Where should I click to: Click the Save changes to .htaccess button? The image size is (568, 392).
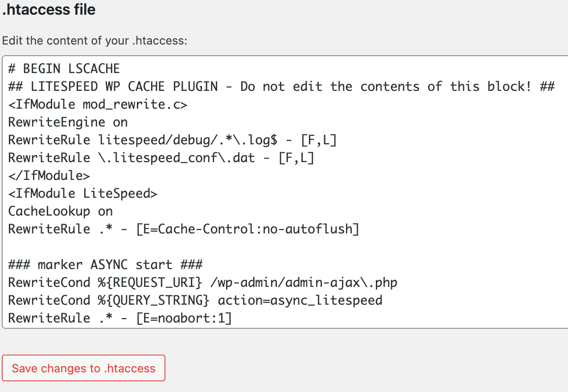(x=83, y=368)
